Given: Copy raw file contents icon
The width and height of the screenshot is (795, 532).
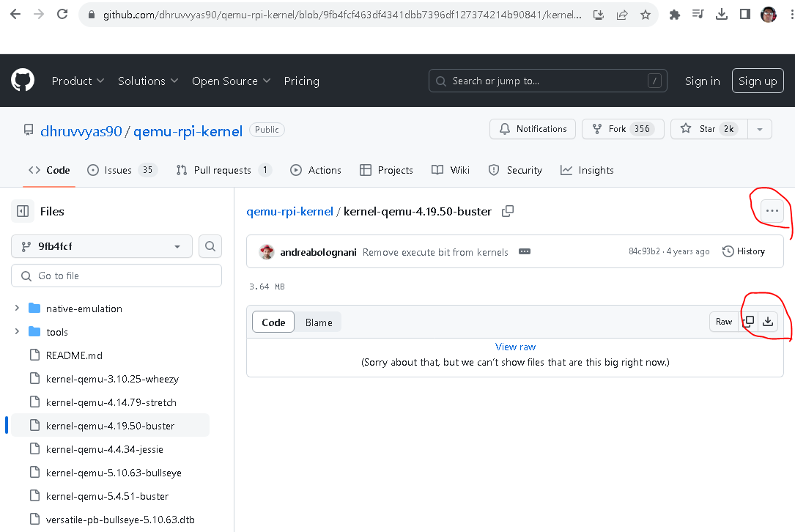Looking at the screenshot, I should pyautogui.click(x=749, y=322).
